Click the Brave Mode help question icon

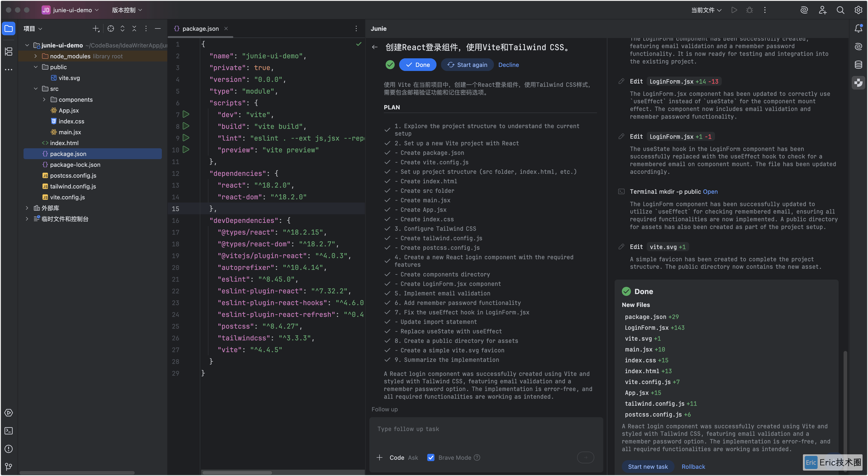pos(477,457)
